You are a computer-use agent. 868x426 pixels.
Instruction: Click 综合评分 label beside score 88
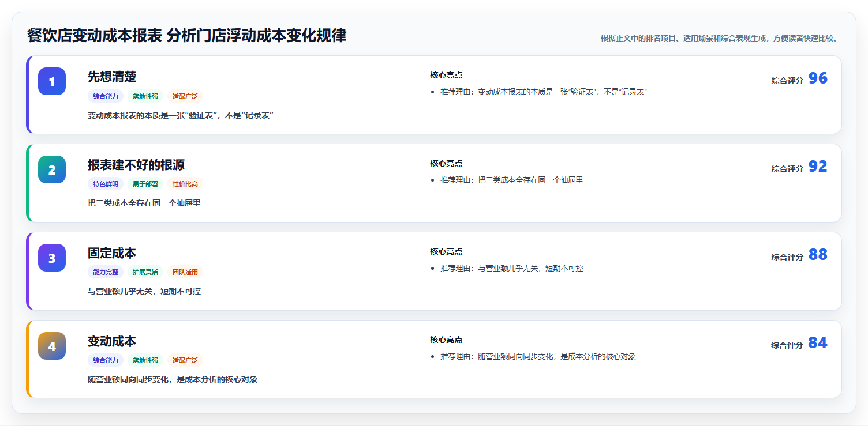(787, 257)
